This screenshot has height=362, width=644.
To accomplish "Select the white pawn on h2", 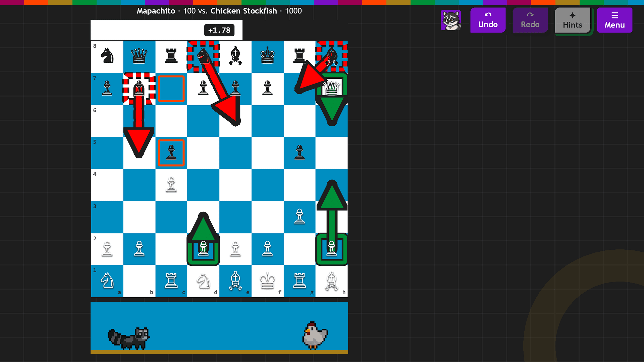I will click(331, 249).
